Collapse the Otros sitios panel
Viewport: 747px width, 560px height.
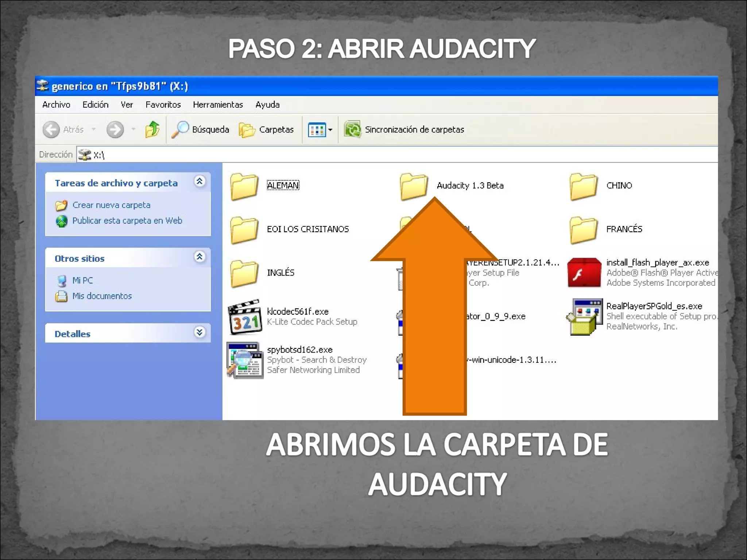pyautogui.click(x=200, y=257)
